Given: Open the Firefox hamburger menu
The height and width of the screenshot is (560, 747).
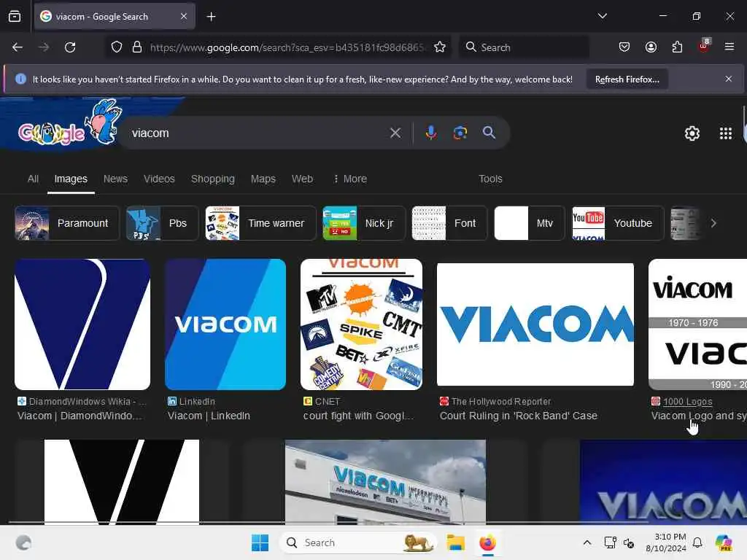Looking at the screenshot, I should pyautogui.click(x=729, y=47).
